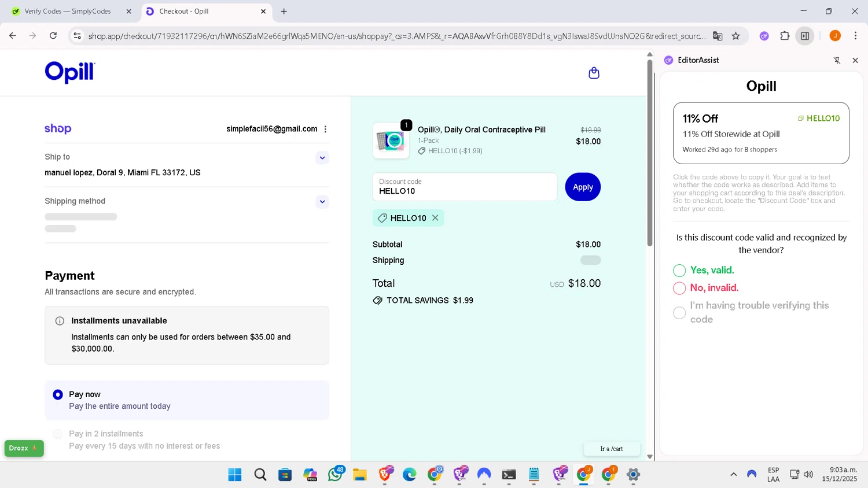Switch to the Verify Codes — SimplyCodes tab
868x488 pixels.
72,12
